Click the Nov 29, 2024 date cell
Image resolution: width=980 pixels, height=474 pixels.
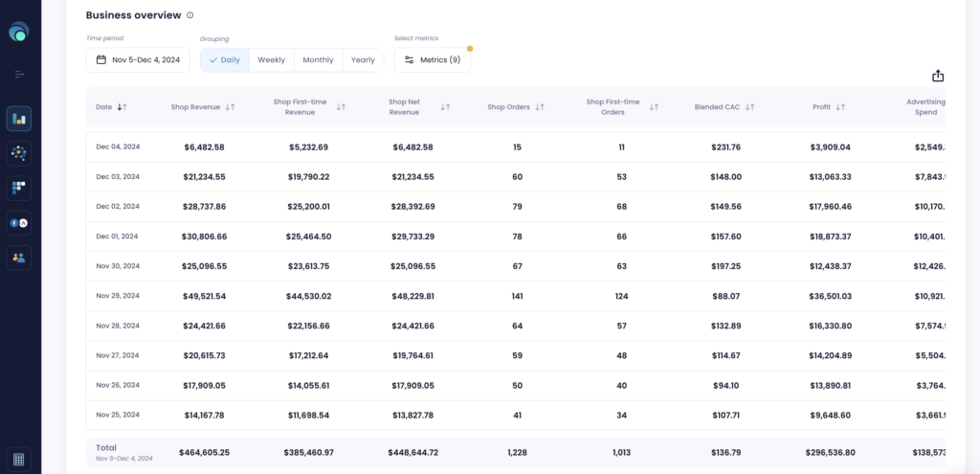(118, 296)
